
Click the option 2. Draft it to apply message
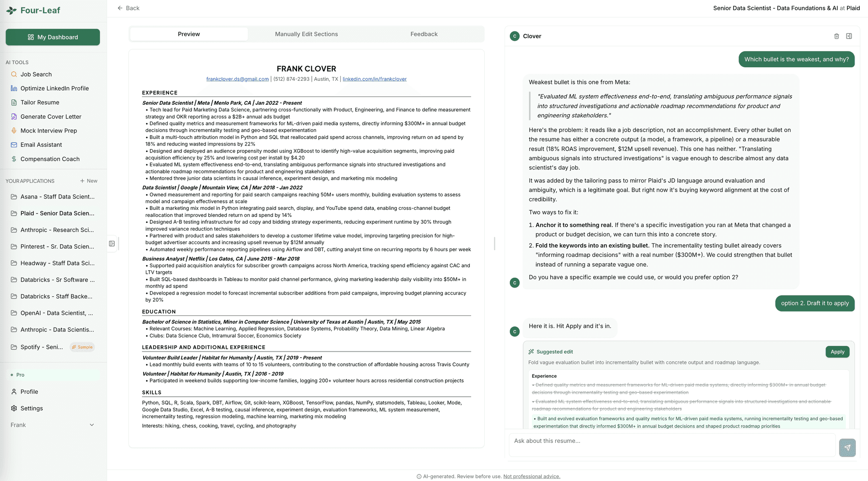(x=815, y=303)
